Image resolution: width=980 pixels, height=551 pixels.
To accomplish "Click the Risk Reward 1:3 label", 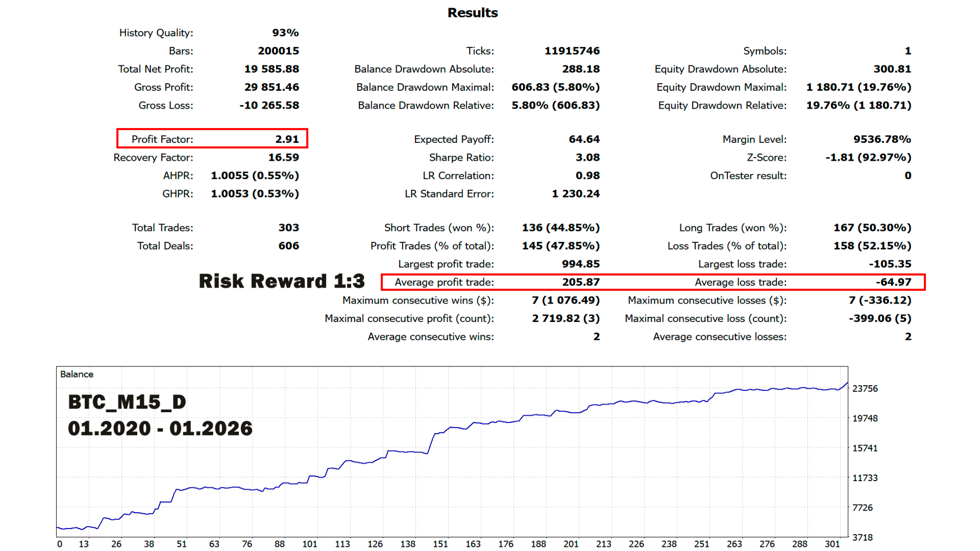I will [x=282, y=281].
